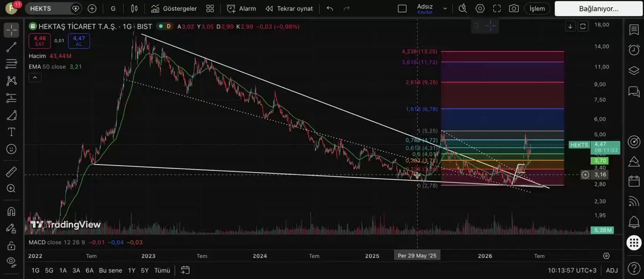Click the 4,47 AL buy button
This screenshot has height=279, width=644.
click(x=79, y=41)
